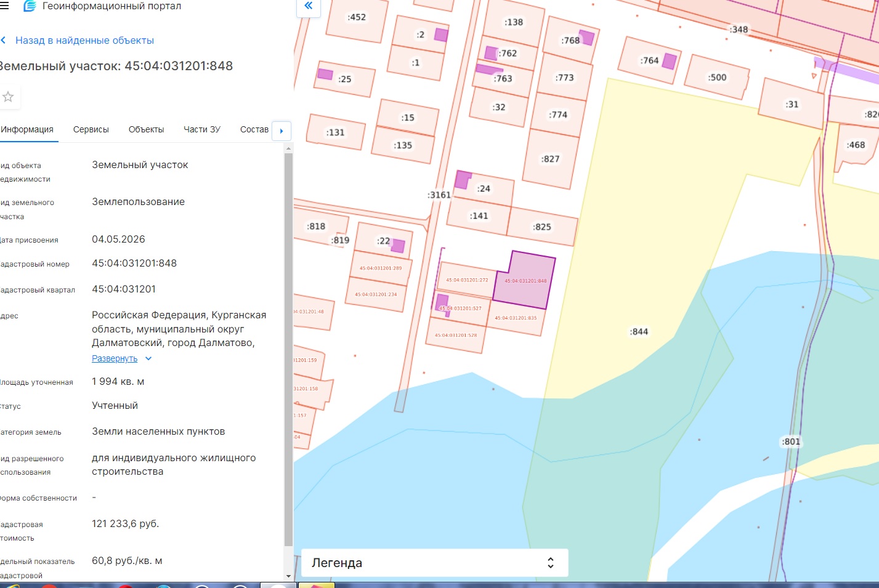This screenshot has width=879, height=588.
Task: Click parcel :135 on the map
Action: pyautogui.click(x=403, y=145)
